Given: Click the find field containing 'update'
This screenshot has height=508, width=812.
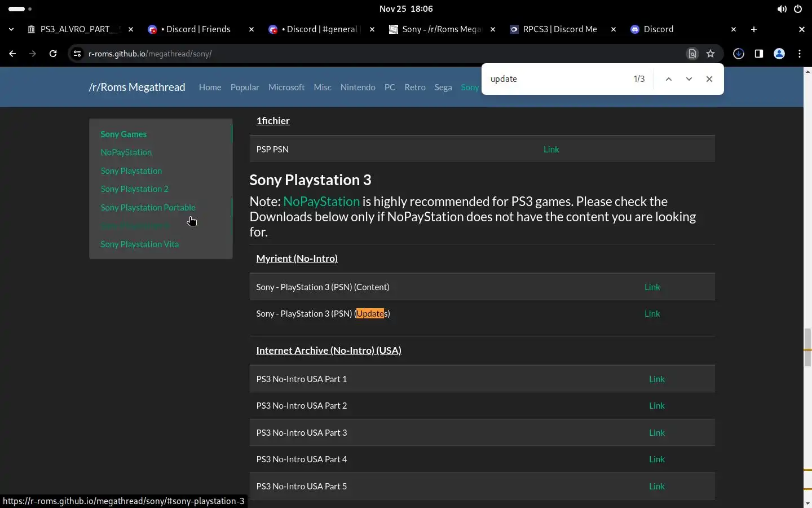Looking at the screenshot, I should tap(555, 79).
